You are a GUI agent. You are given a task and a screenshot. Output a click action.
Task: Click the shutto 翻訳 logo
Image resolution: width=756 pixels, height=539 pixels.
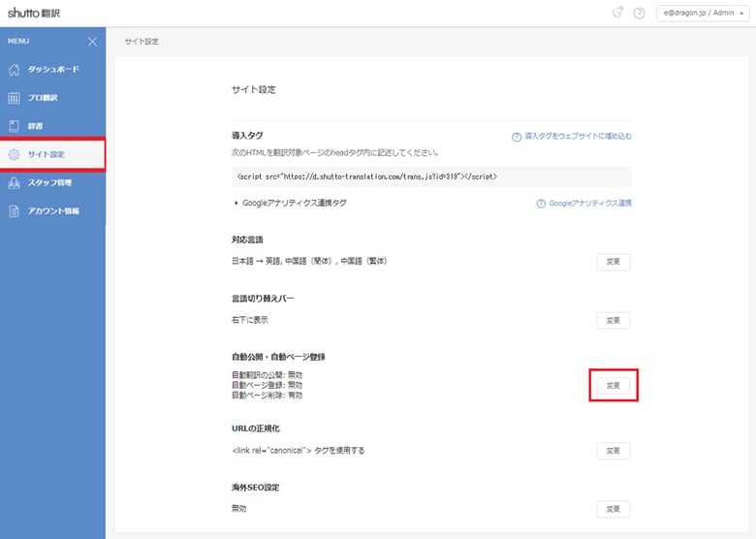click(34, 13)
